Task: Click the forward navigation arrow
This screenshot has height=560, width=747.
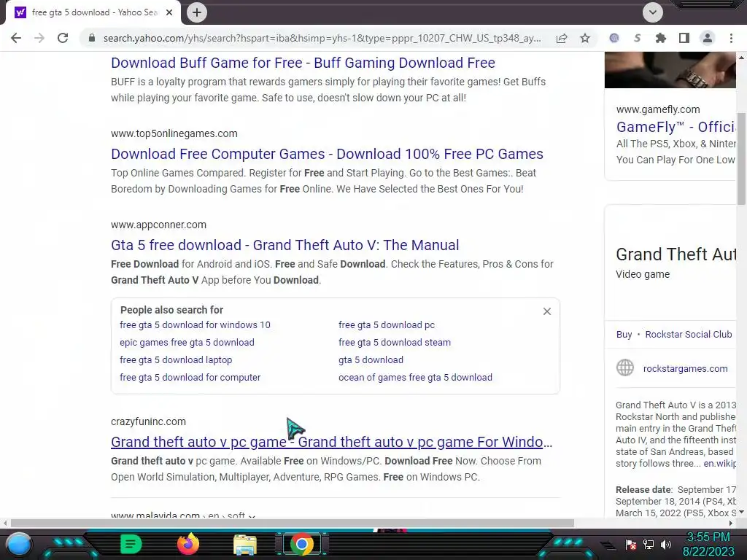Action: (x=39, y=38)
